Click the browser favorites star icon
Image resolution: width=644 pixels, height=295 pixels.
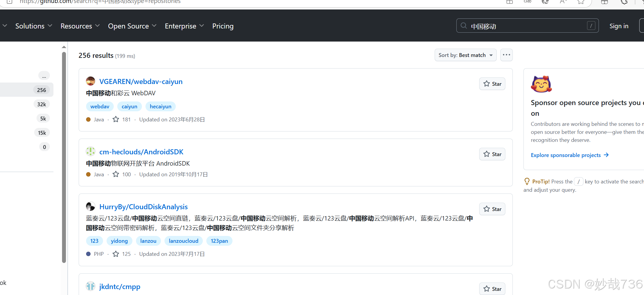(581, 2)
